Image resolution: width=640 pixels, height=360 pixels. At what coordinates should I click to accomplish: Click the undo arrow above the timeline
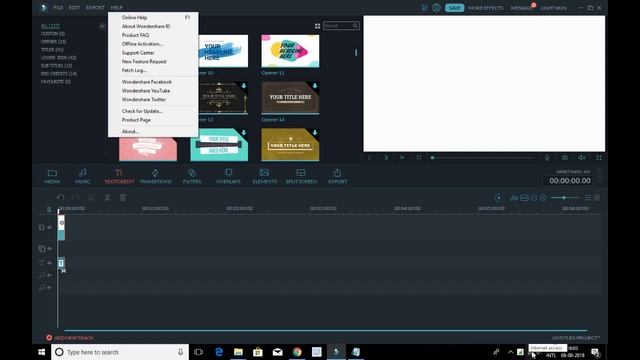pos(60,198)
